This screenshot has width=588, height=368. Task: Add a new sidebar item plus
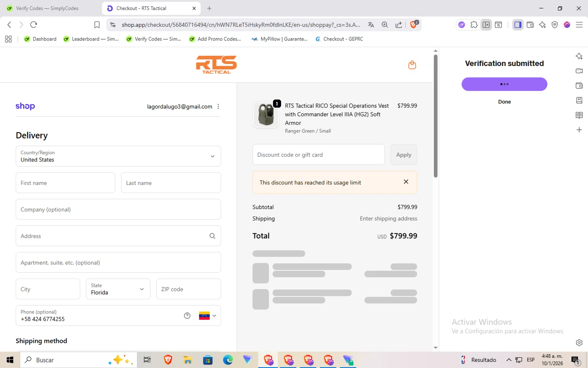click(579, 130)
